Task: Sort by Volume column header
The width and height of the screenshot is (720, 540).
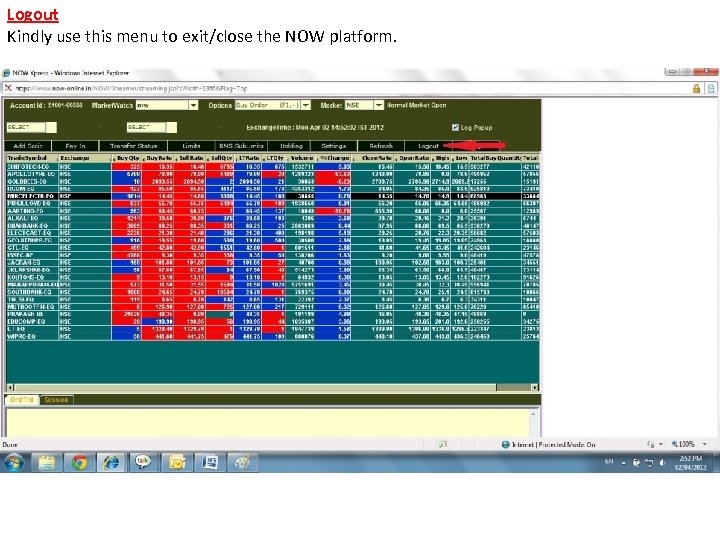Action: [301, 158]
